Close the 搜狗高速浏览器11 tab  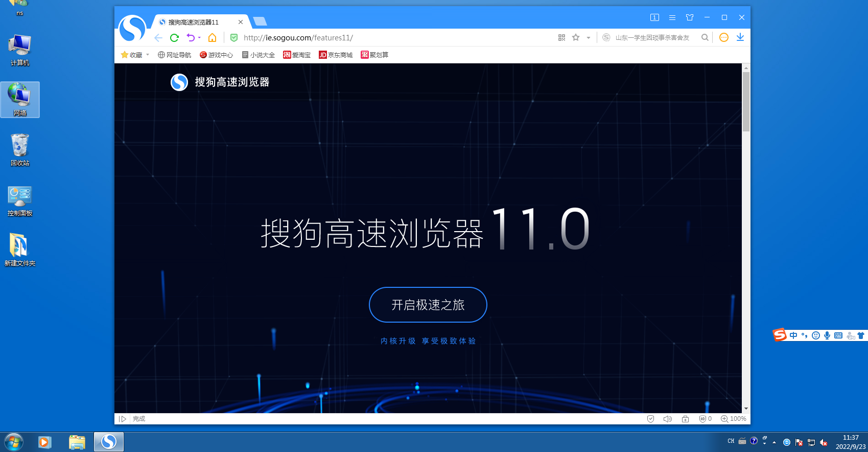point(241,22)
